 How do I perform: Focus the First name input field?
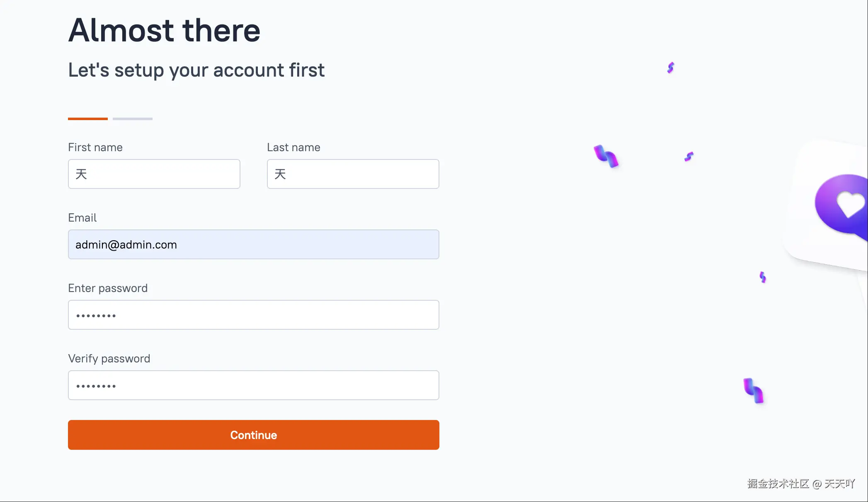coord(154,174)
